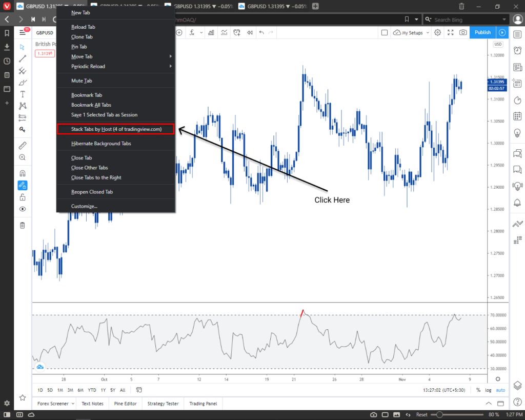Open the Help Center question mark icon
Image resolution: width=525 pixels, height=420 pixels.
coord(517,402)
